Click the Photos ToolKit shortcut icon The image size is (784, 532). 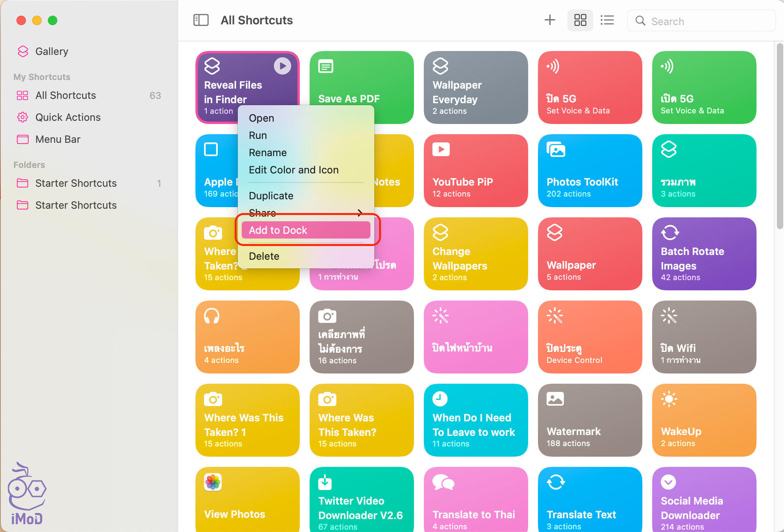pyautogui.click(x=556, y=149)
